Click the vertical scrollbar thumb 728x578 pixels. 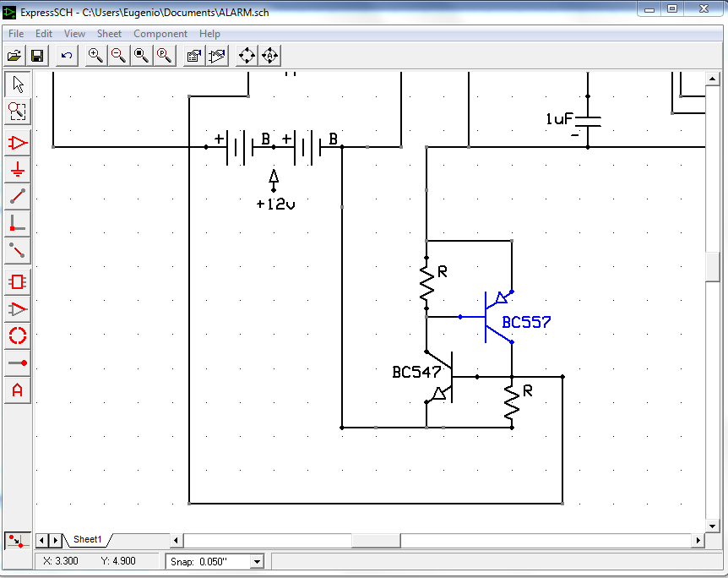(712, 267)
